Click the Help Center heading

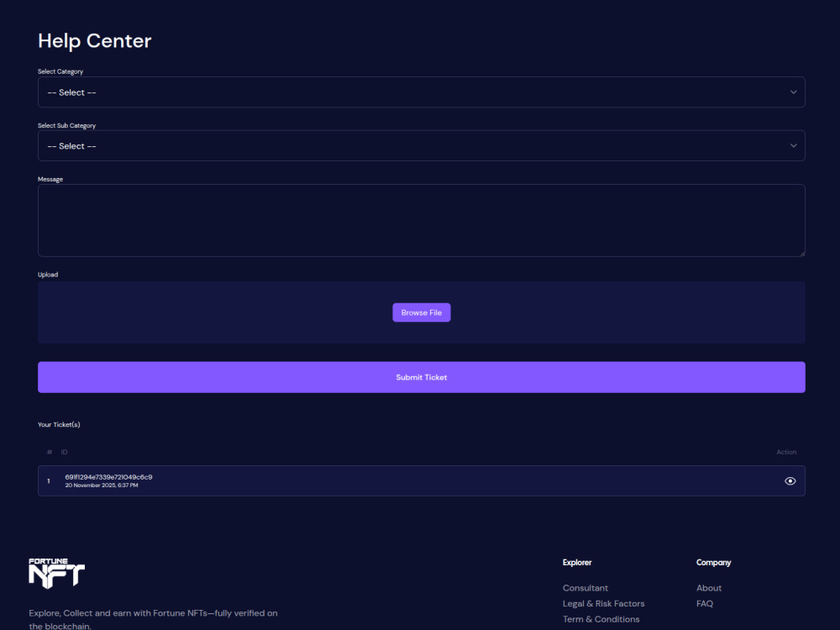[95, 40]
